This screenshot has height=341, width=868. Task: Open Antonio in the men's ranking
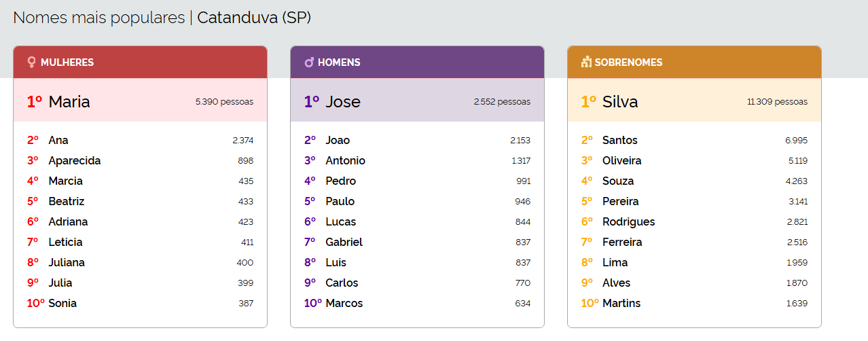[345, 161]
